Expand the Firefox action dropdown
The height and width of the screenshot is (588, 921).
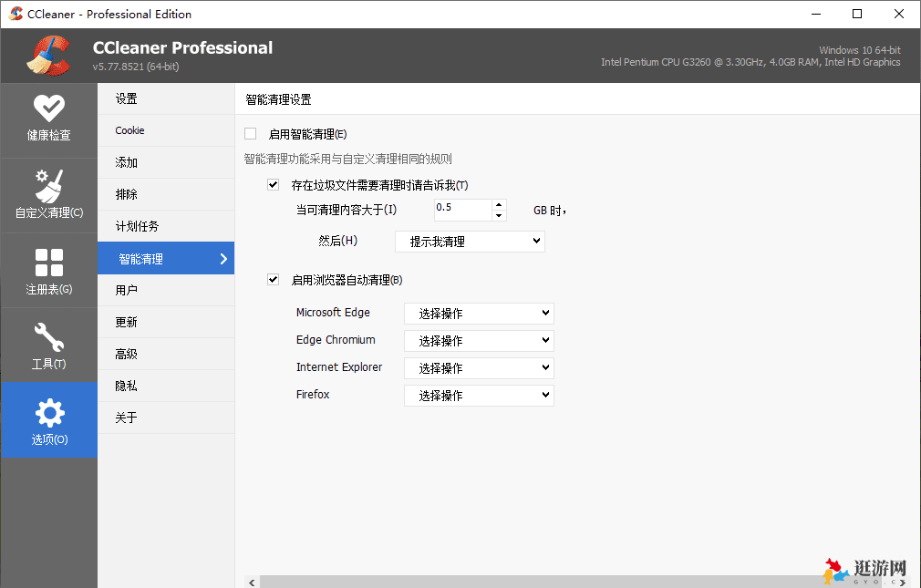pos(479,396)
